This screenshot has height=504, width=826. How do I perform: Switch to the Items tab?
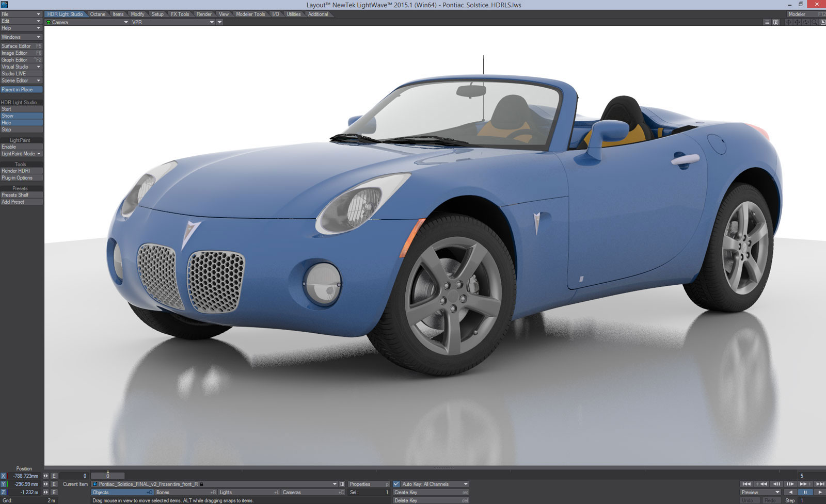[118, 14]
